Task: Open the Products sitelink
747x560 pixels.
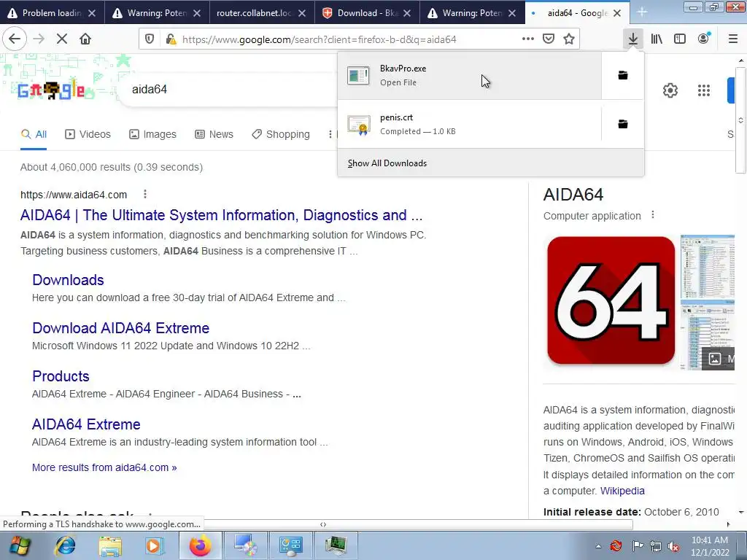Action: [x=61, y=376]
